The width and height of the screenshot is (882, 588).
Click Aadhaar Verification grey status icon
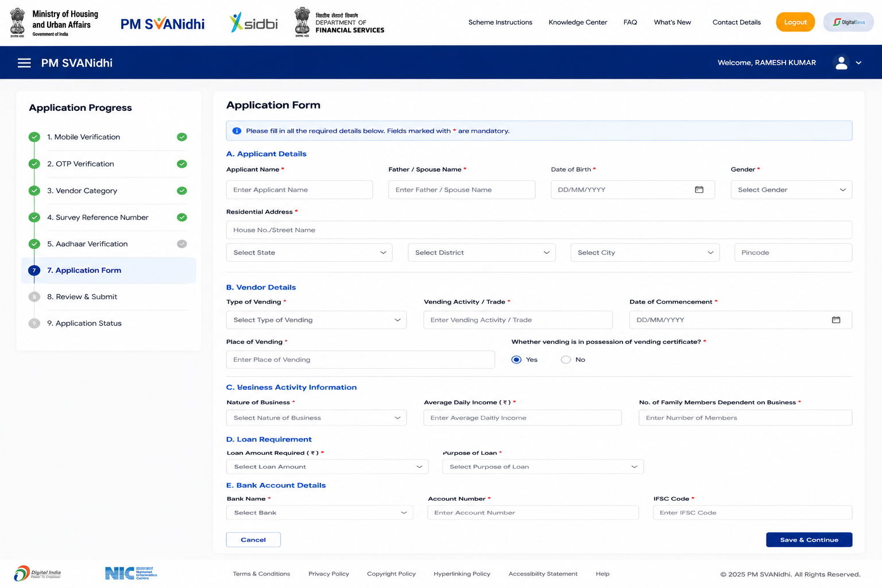(x=182, y=244)
